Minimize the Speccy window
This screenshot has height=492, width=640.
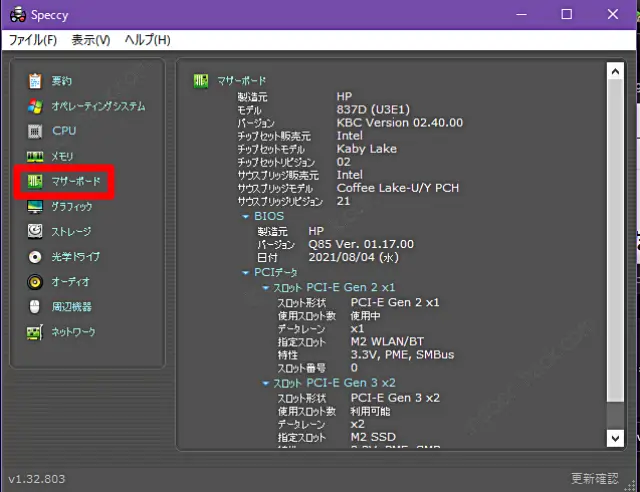[521, 15]
